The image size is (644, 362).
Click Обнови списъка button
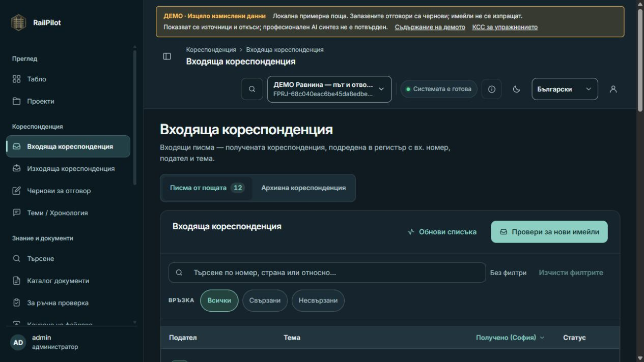(x=442, y=232)
